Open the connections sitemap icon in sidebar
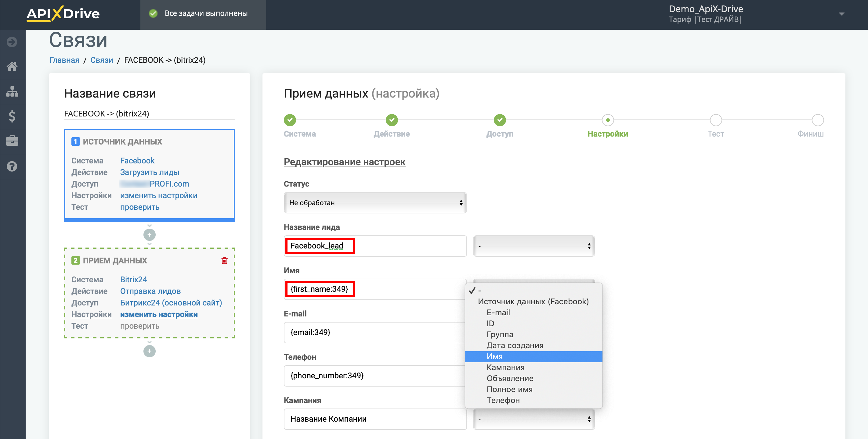868x439 pixels. click(x=12, y=91)
